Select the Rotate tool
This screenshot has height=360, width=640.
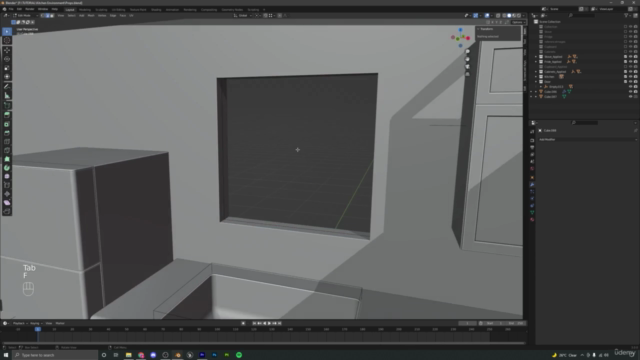click(x=7, y=59)
